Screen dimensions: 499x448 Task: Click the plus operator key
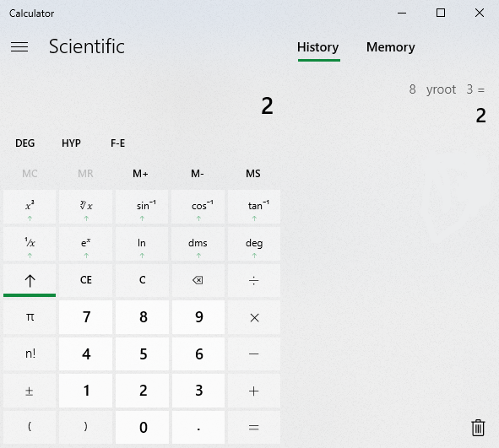[254, 391]
